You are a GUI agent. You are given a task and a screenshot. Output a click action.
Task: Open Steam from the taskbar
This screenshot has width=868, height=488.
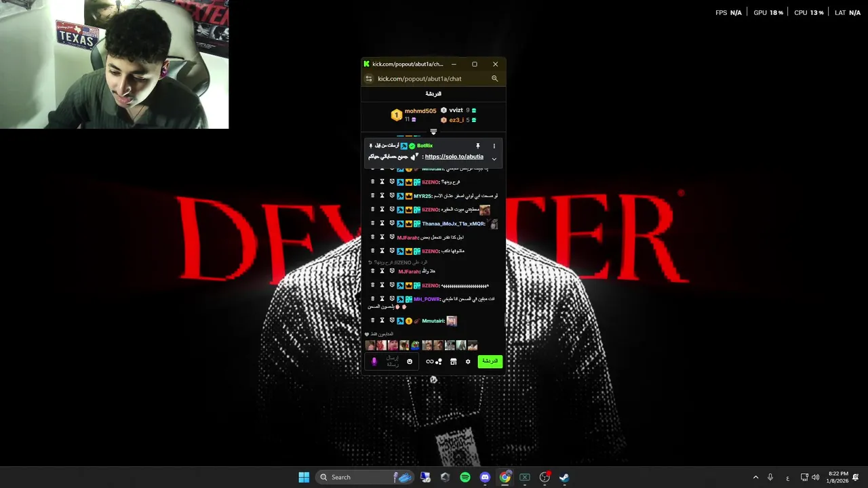(564, 477)
